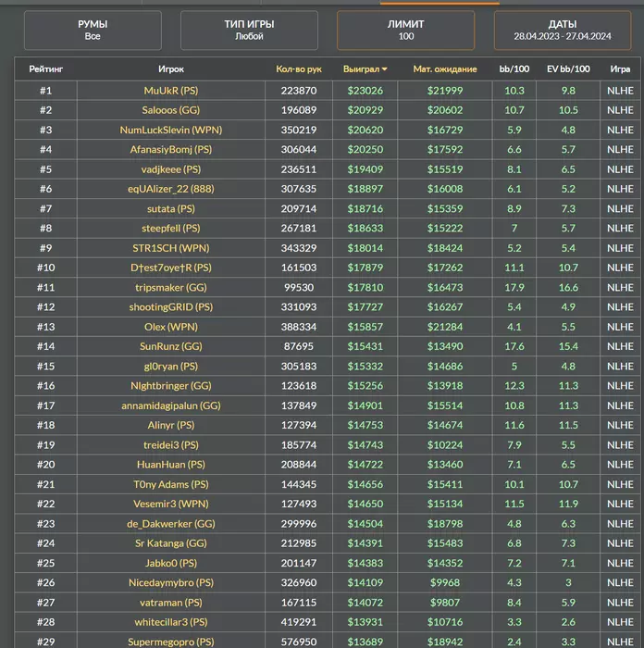This screenshot has width=644, height=648.
Task: Open player eqUAlizer_22 (888)
Action: click(x=171, y=189)
